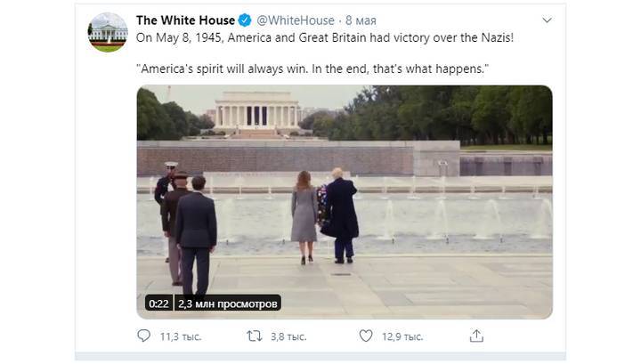Click the 0:22 video duration label

[x=158, y=303]
